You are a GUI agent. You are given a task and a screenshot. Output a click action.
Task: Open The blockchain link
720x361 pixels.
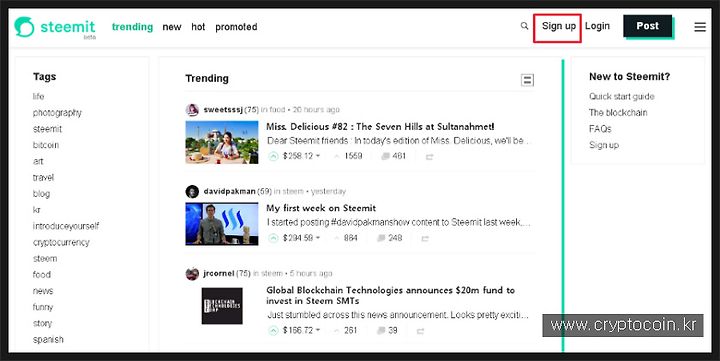[x=618, y=113]
